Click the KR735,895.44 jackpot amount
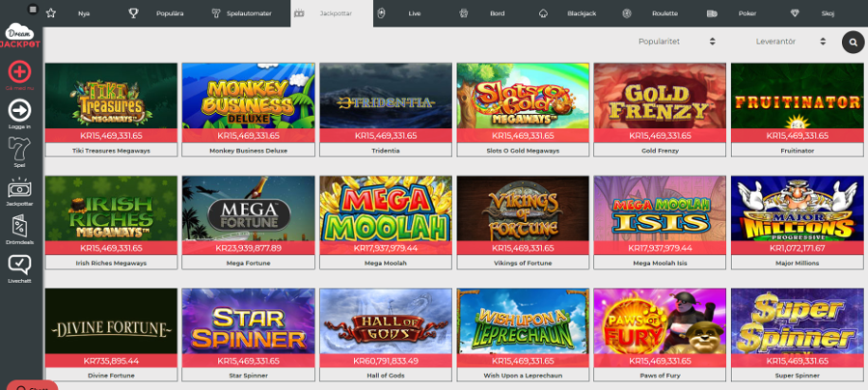 (111, 361)
